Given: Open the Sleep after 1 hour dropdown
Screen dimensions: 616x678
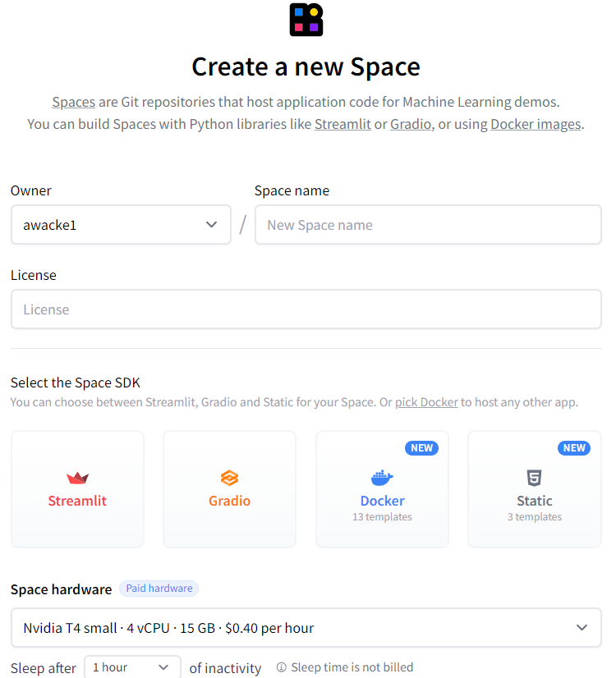Looking at the screenshot, I should click(x=132, y=667).
